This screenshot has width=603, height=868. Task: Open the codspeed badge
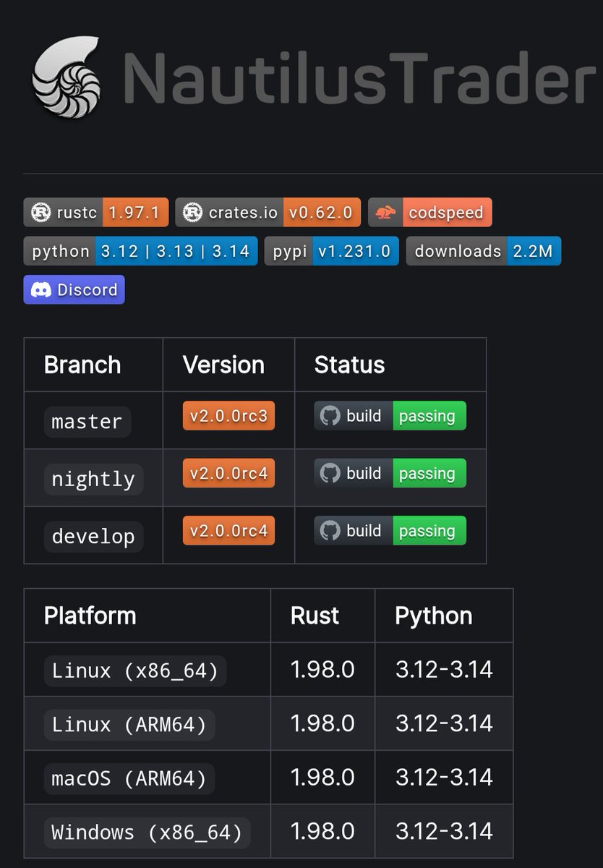click(x=430, y=213)
